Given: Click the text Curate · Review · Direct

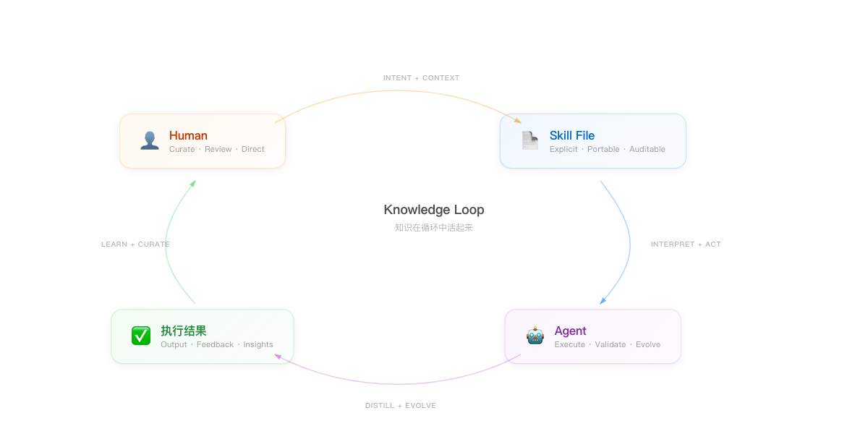Looking at the screenshot, I should (216, 149).
